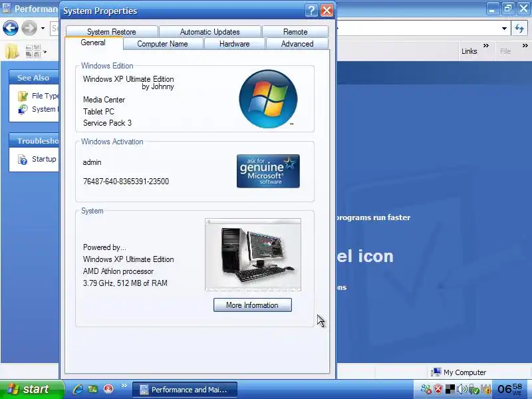Click the Forward arrow in Performance window
Image resolution: width=532 pixels, height=399 pixels.
pos(29,28)
